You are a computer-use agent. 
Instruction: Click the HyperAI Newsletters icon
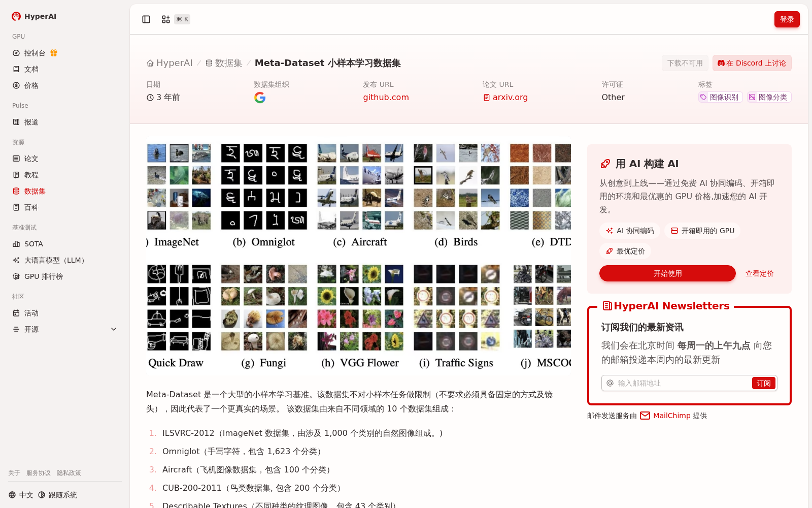click(x=607, y=306)
